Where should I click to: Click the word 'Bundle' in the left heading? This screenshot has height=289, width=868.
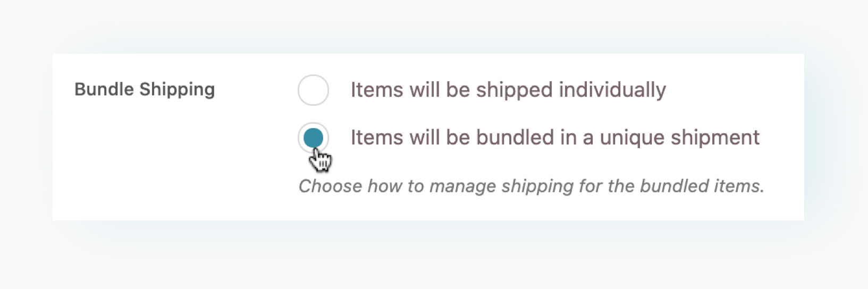tap(104, 89)
